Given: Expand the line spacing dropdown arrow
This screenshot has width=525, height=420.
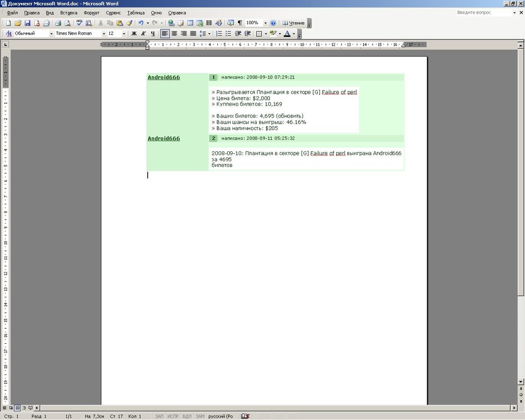Looking at the screenshot, I should pyautogui.click(x=209, y=33).
